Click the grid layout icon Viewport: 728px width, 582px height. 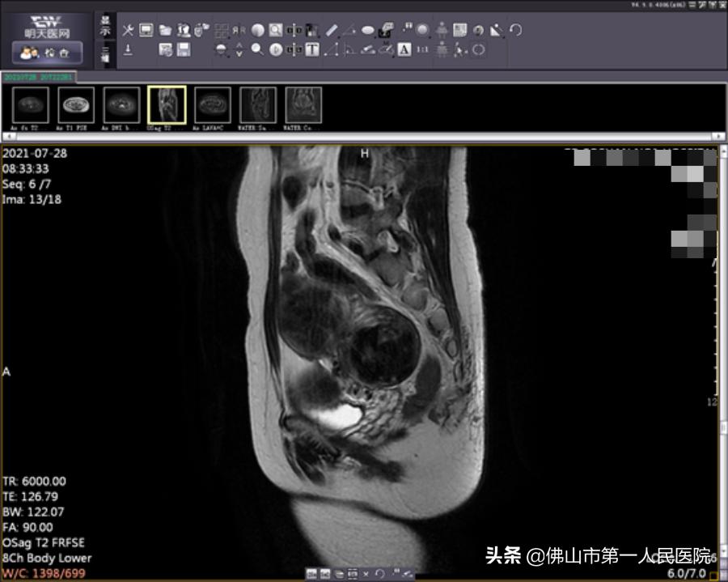tap(221, 30)
